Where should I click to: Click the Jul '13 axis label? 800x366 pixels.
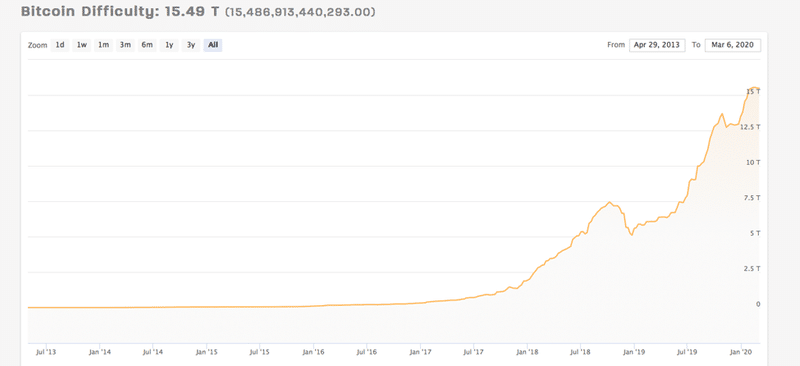point(46,352)
